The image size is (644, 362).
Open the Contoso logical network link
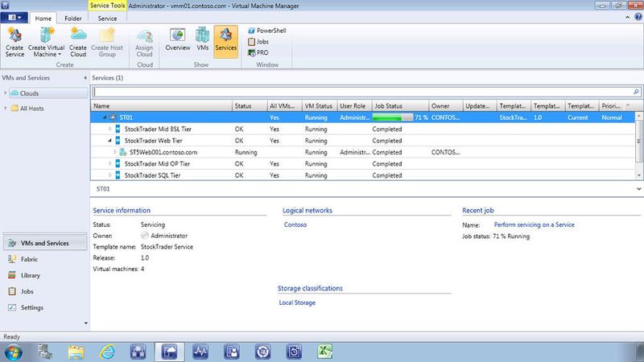(295, 224)
